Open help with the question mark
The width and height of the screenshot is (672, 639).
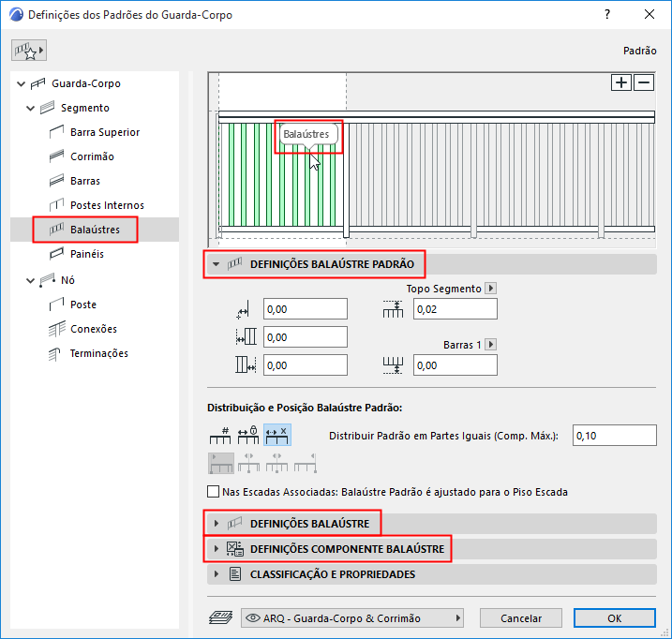pyautogui.click(x=606, y=15)
